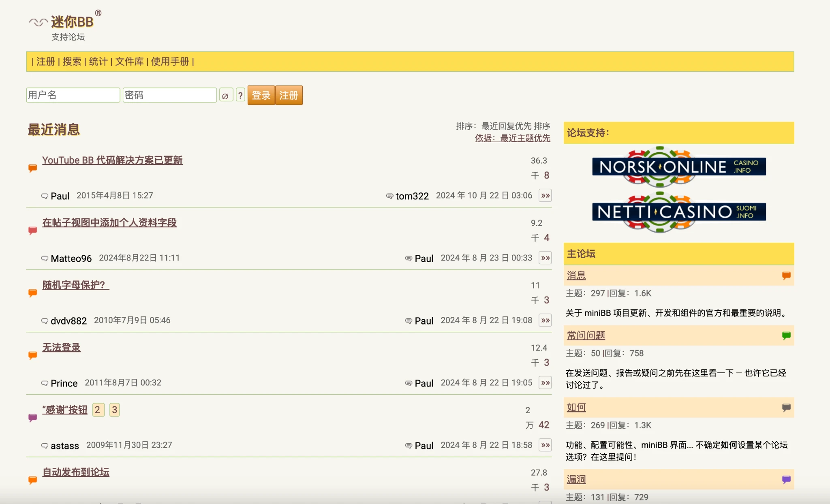Click the orange bubble icon beside YouTube BB topic

click(x=33, y=168)
